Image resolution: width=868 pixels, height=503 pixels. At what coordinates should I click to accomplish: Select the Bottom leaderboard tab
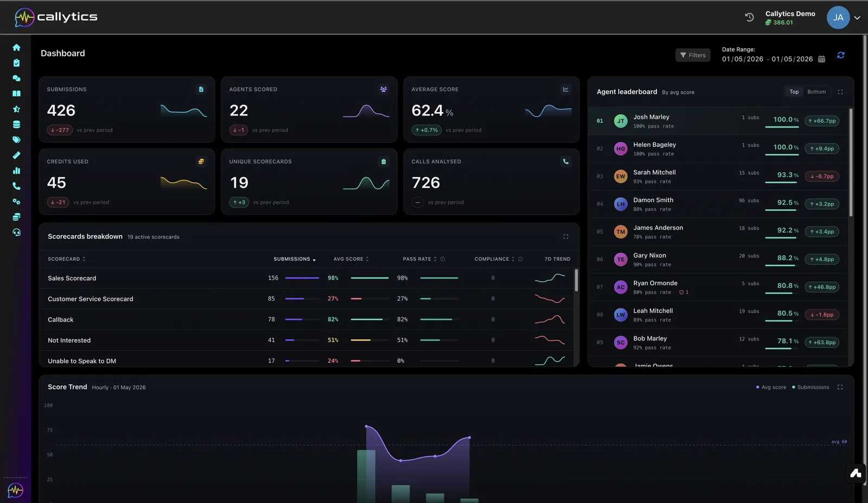coord(816,92)
